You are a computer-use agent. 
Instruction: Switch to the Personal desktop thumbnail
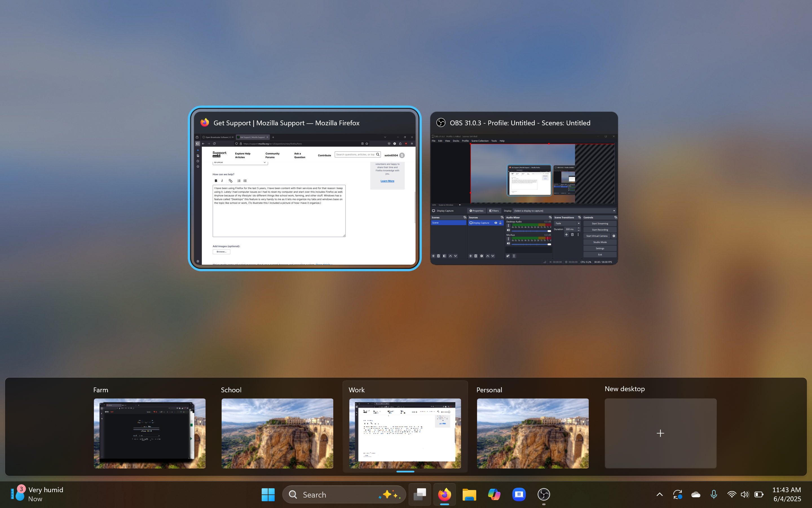pyautogui.click(x=533, y=433)
